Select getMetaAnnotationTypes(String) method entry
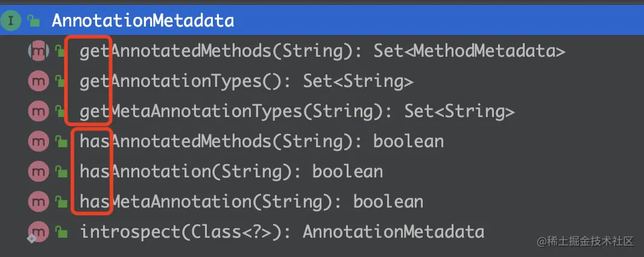644x257 pixels. [x=297, y=111]
